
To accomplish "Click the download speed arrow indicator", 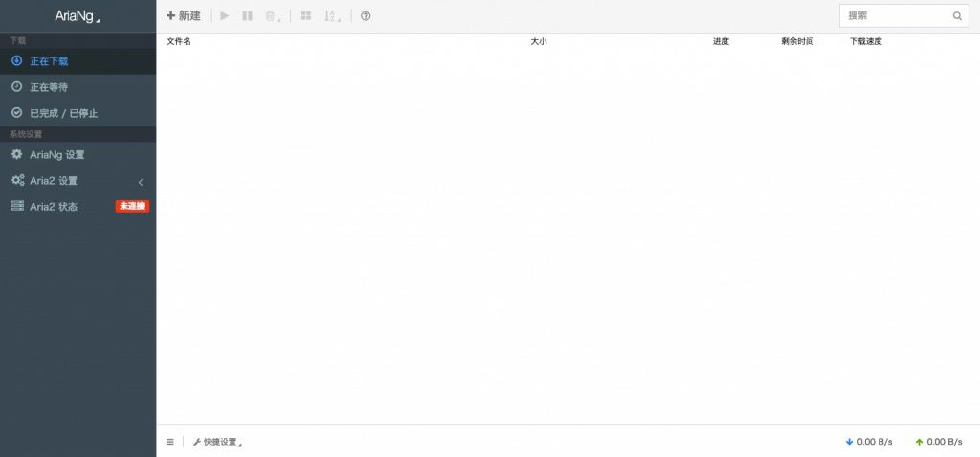I will (849, 442).
